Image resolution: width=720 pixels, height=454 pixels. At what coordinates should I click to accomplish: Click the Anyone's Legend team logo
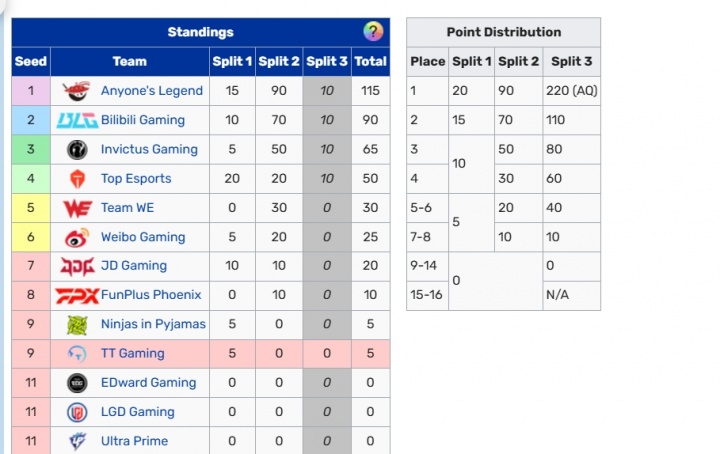77,91
